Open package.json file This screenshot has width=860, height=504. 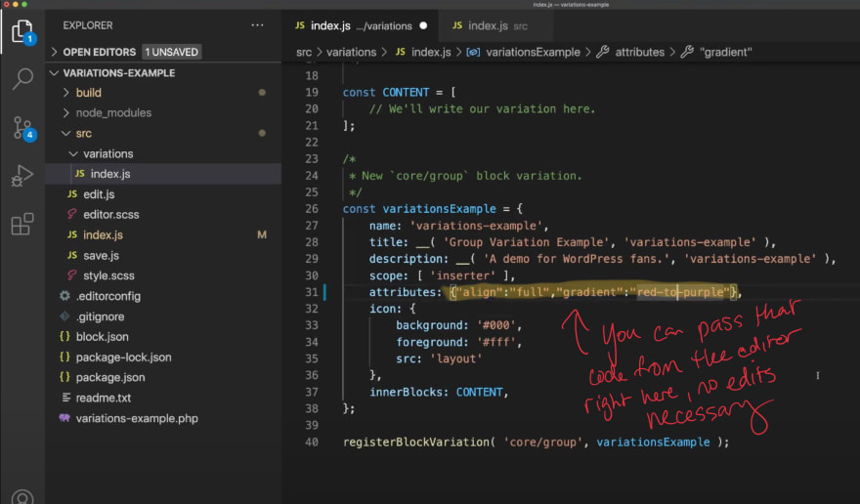(163, 377)
